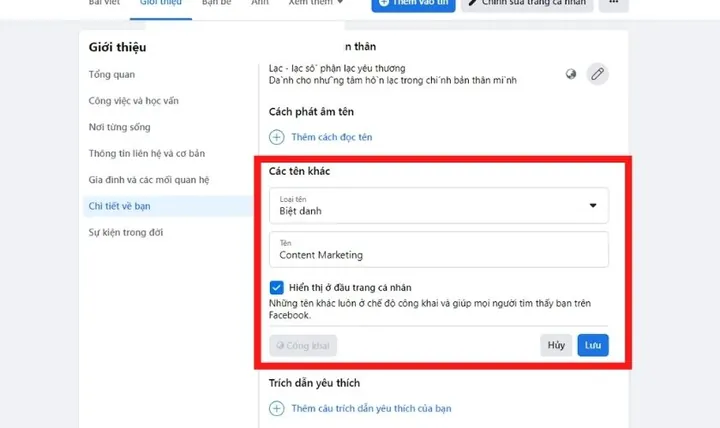Click the Hủy cancel button
Screen dimensions: 720x428
(x=556, y=345)
